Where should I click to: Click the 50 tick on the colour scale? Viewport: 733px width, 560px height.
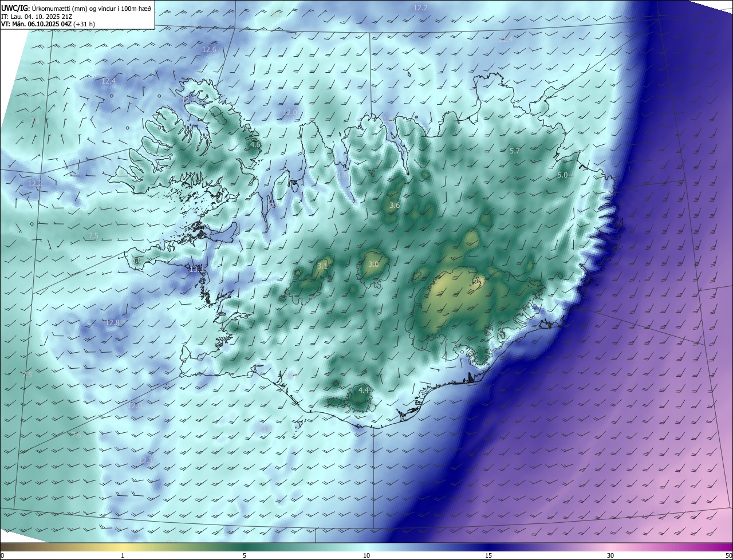point(728,555)
